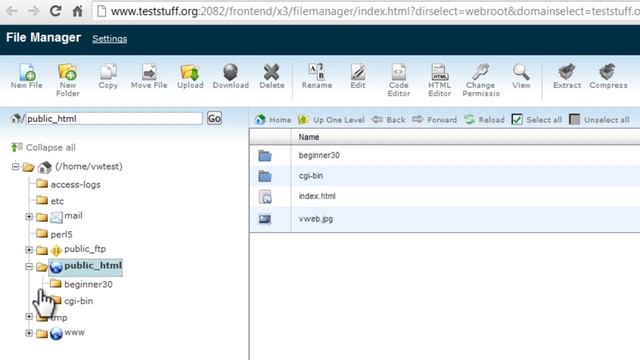Screen dimensions: 640x360
Task: Click the Delete toolbar icon
Action: point(272,76)
